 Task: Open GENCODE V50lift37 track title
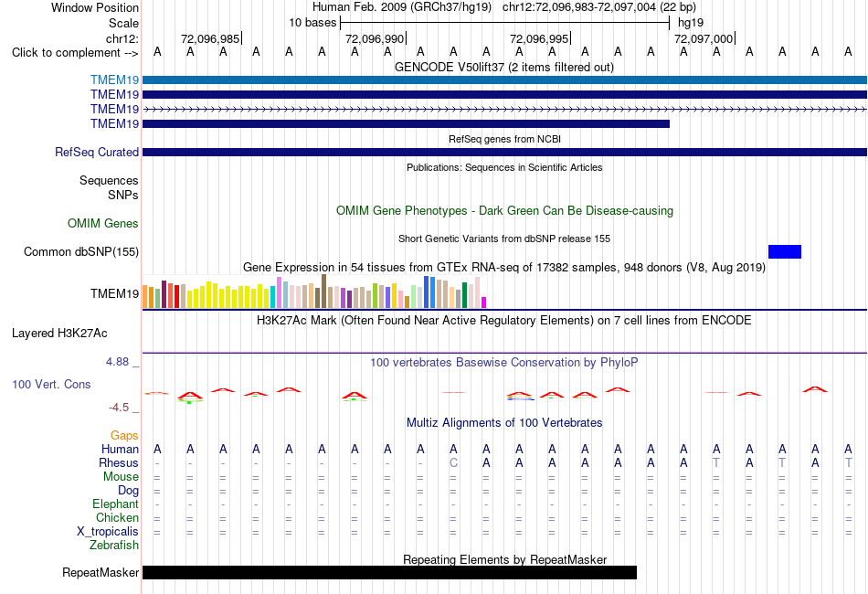(503, 67)
